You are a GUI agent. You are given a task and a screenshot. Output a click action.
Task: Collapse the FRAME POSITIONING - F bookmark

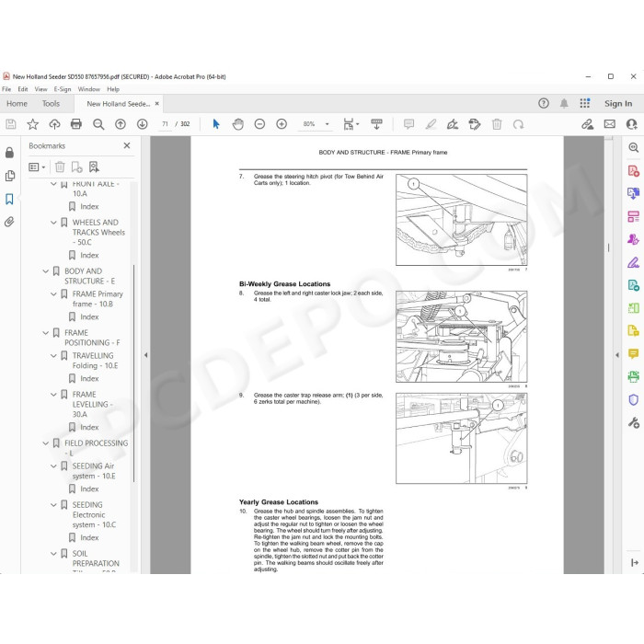pos(46,333)
